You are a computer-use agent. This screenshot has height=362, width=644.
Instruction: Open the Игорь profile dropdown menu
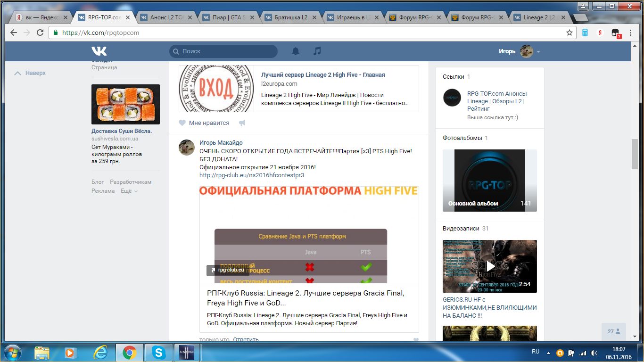(538, 51)
